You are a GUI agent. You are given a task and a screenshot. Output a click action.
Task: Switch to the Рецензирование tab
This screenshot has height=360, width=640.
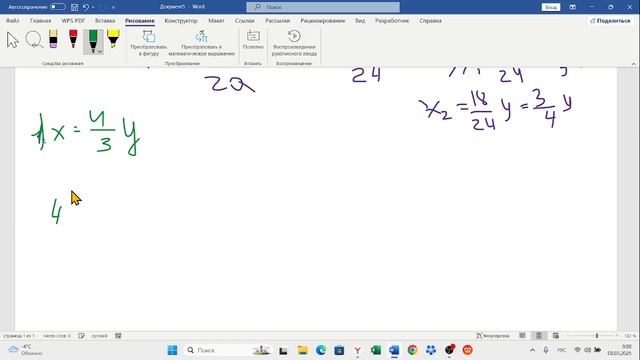(x=322, y=21)
